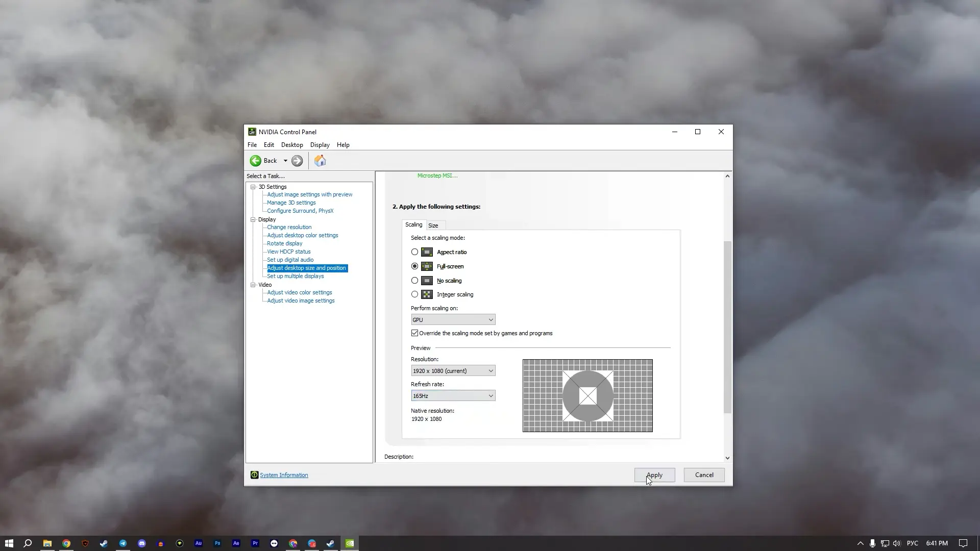Select No scaling mode
This screenshot has width=980, height=551.
414,281
